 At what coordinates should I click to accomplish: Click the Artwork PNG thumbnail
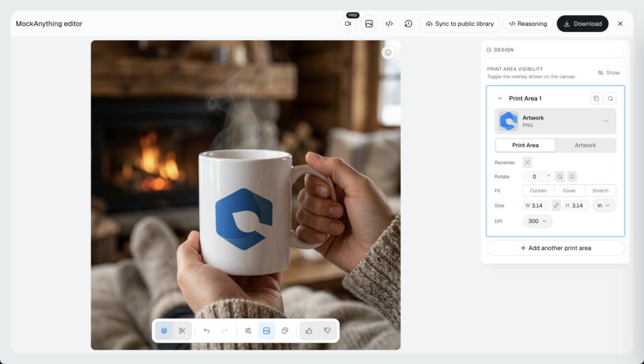click(x=508, y=121)
